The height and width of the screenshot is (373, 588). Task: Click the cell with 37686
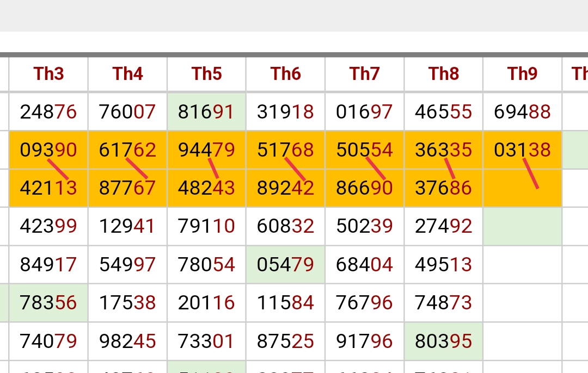tap(444, 188)
